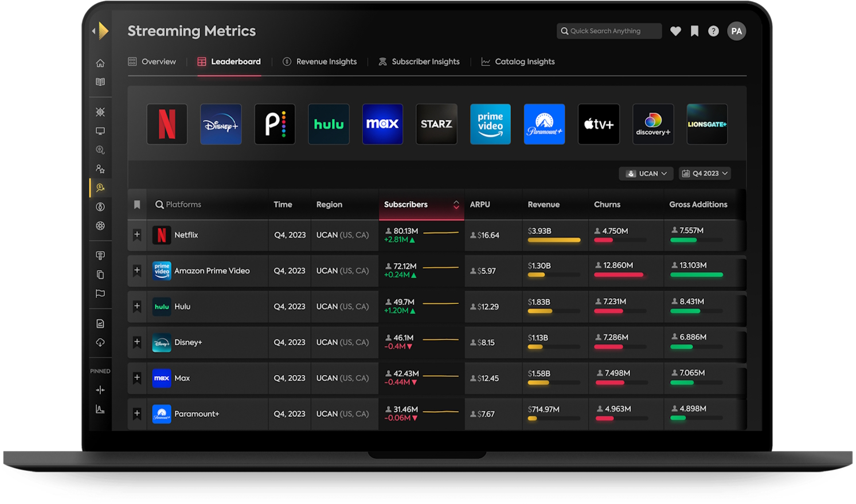The image size is (856, 504).
Task: Click the Netflix revenue progress bar
Action: (x=553, y=240)
